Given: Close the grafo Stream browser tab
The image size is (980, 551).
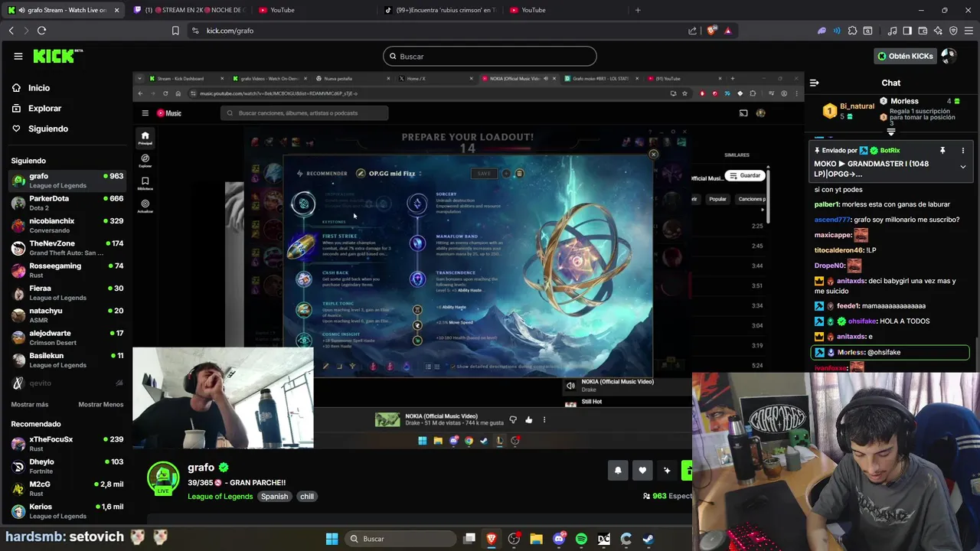Looking at the screenshot, I should pos(117,10).
